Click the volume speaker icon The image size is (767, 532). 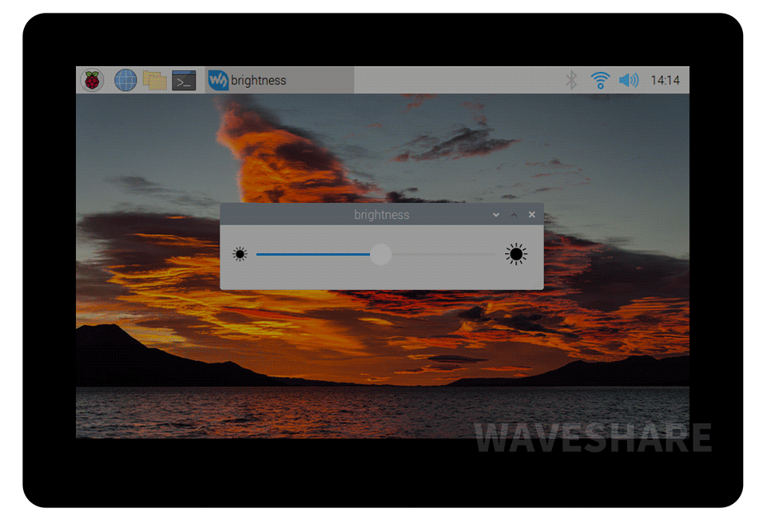tap(629, 80)
